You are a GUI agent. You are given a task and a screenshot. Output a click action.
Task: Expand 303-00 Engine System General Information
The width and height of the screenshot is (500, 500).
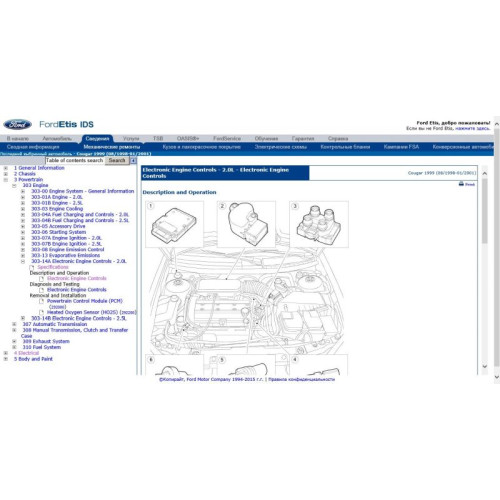(x=23, y=191)
